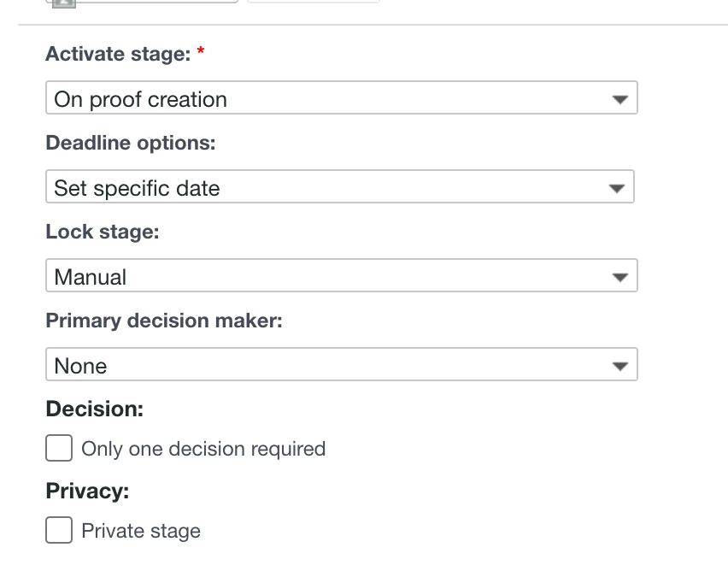Image resolution: width=728 pixels, height=571 pixels.
Task: Click the "Only one decision required" label text
Action: 203,449
